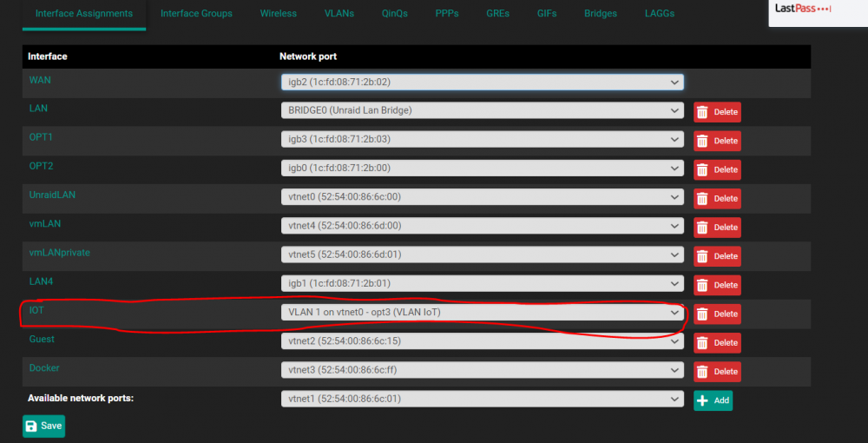Open the vmLAN network port dropdown
This screenshot has width=868, height=443.
(482, 225)
